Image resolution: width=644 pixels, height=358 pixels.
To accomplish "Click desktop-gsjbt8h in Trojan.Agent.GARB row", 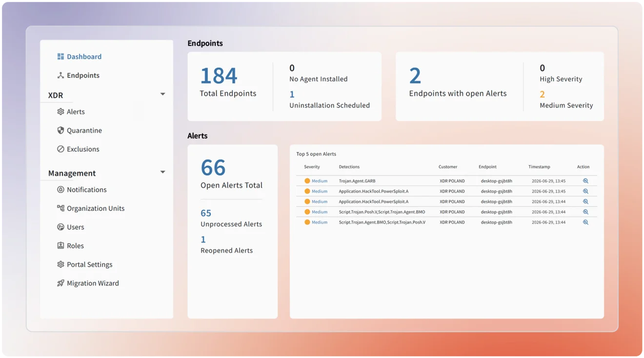I will tap(497, 181).
